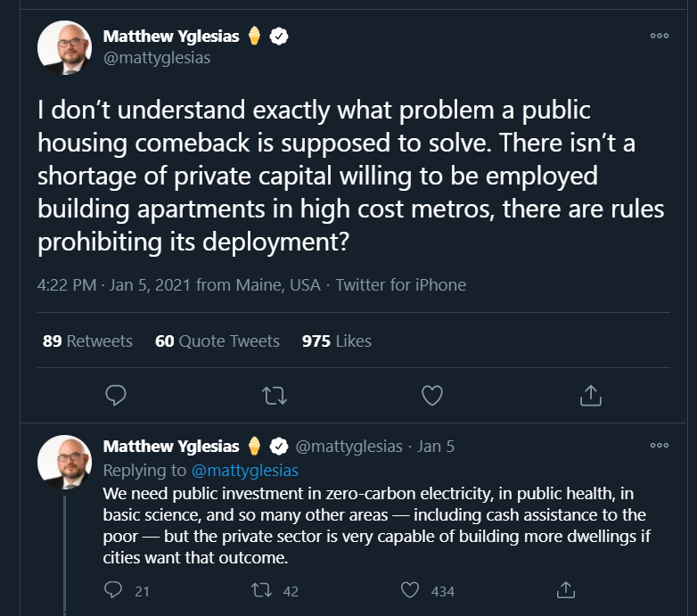Click the @mattyglesias mention in Replying to
This screenshot has width=697, height=616.
tap(244, 470)
